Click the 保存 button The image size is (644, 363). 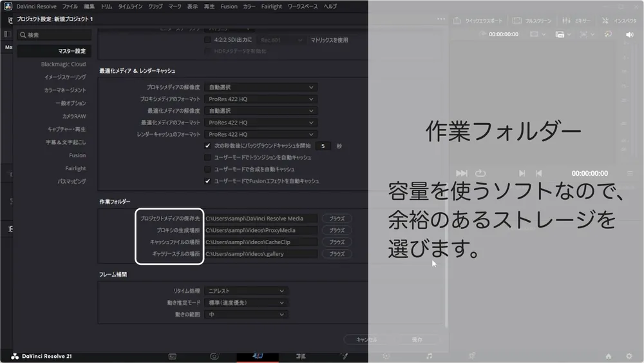pos(417,340)
